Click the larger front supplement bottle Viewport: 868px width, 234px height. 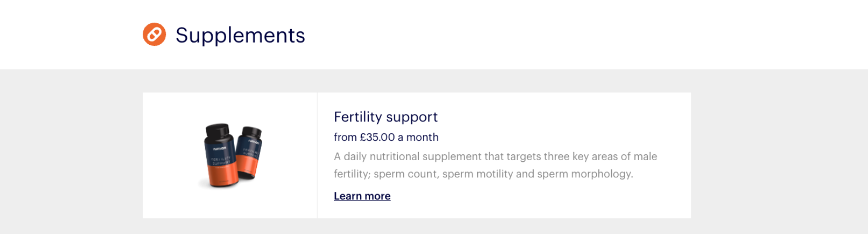click(x=220, y=157)
